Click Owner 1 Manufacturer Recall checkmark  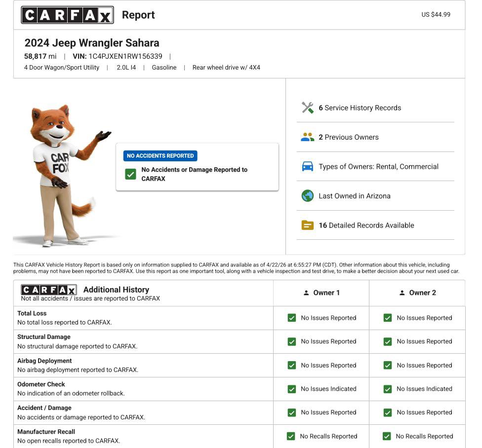click(x=291, y=436)
